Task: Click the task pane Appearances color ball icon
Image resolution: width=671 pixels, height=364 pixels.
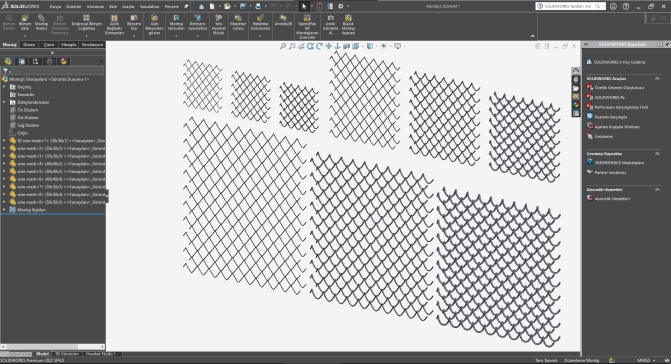Action: click(576, 105)
